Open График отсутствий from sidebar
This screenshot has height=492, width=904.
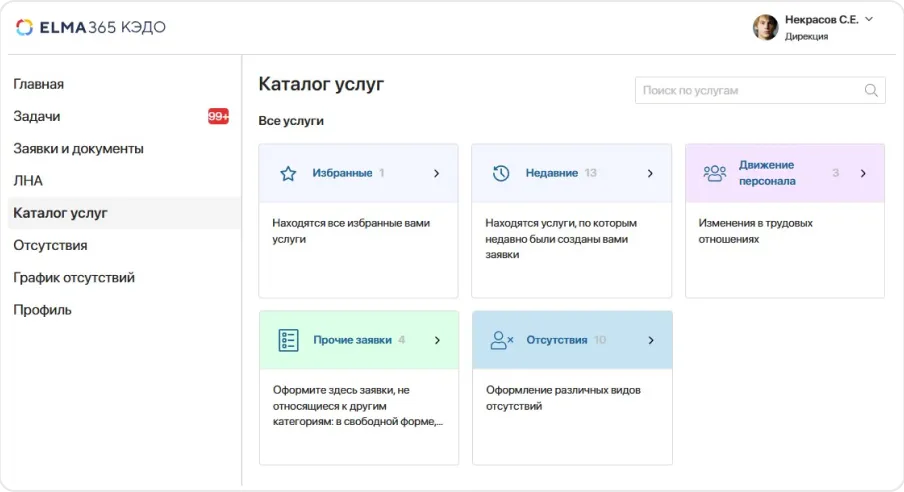tap(74, 278)
